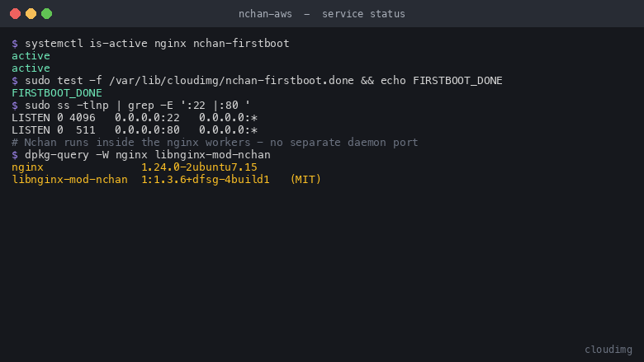The width and height of the screenshot is (644, 362).
Task: Select the LISTEN line for port 22
Action: [135, 118]
